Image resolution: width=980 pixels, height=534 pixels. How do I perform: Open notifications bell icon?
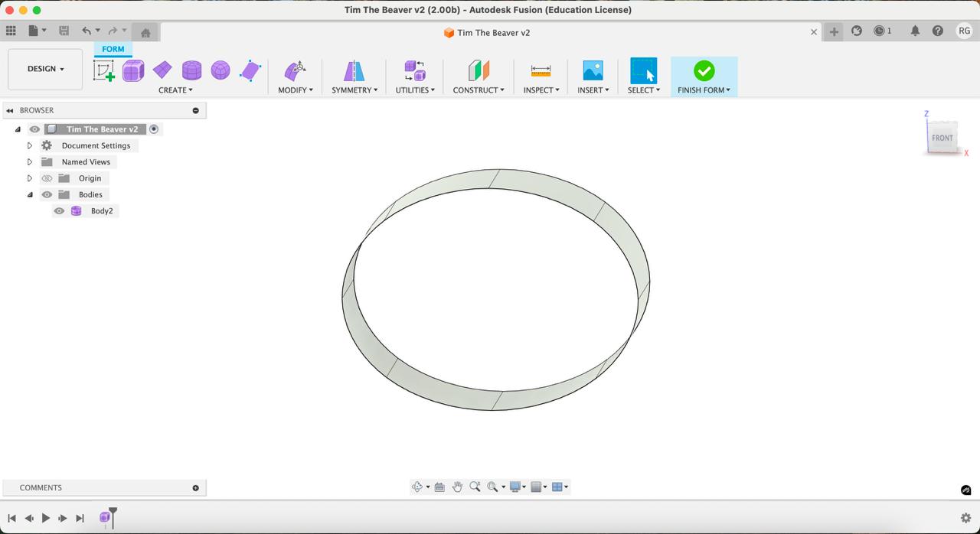[x=915, y=31]
